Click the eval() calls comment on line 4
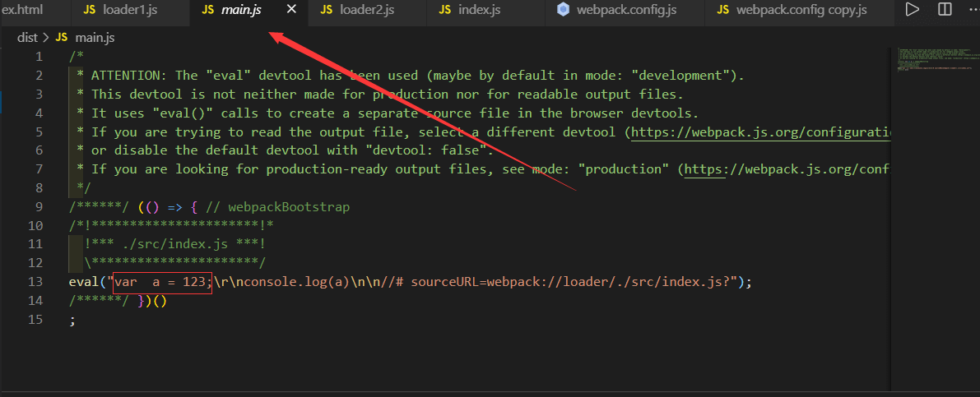 click(x=388, y=113)
